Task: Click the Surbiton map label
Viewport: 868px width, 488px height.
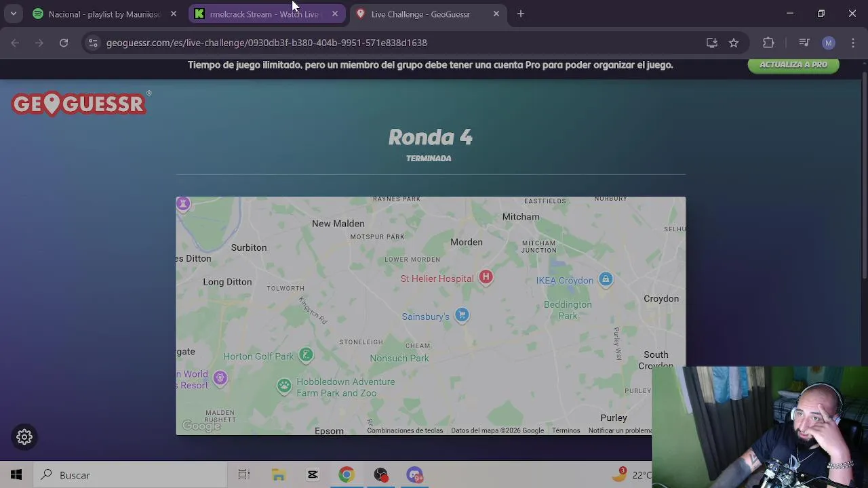Action: point(249,247)
